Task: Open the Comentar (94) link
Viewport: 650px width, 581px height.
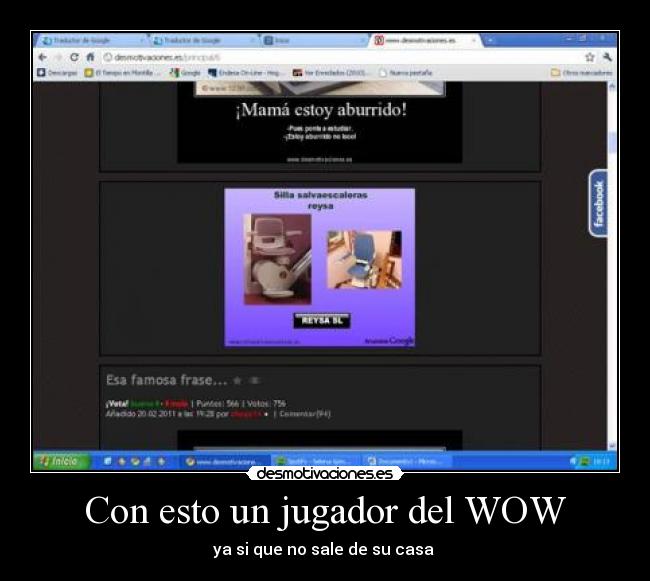Action: point(305,414)
